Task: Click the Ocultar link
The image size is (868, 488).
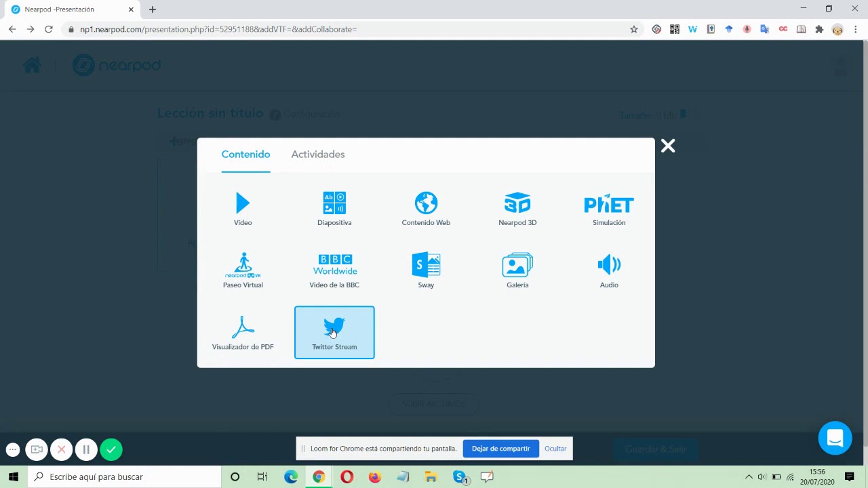Action: click(555, 449)
